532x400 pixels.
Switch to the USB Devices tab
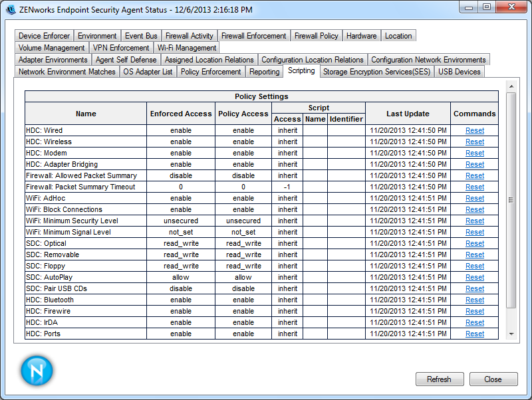point(460,72)
